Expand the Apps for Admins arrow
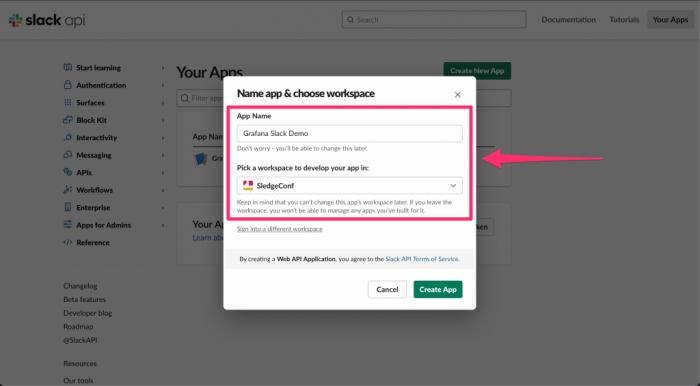Viewport: 700px width, 386px height. tap(163, 225)
